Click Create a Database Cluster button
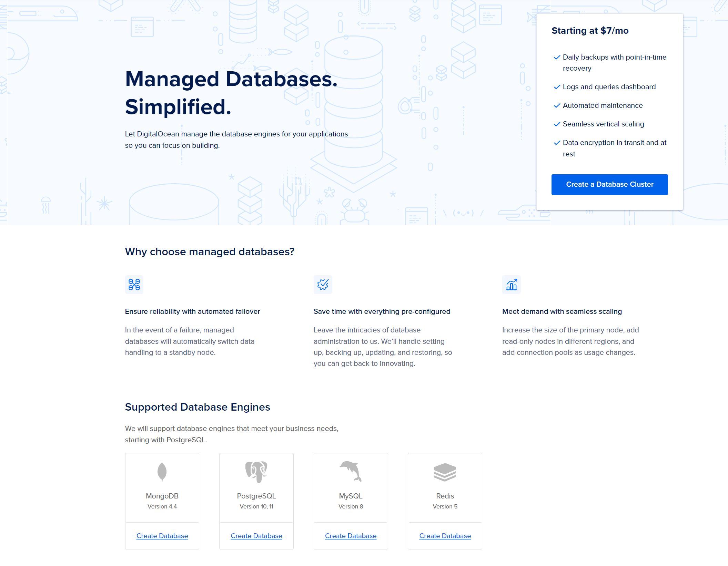 [609, 184]
